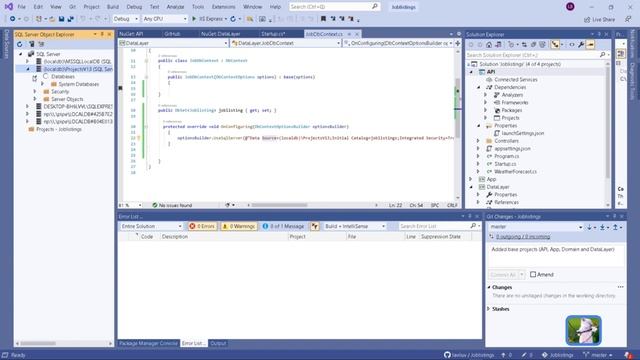Viewport: 640px width, 360px height.
Task: Click the Show All Files icon
Action: [x=542, y=44]
